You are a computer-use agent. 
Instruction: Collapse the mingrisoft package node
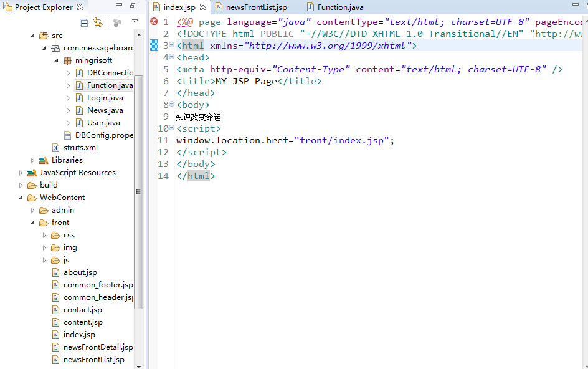pos(56,60)
